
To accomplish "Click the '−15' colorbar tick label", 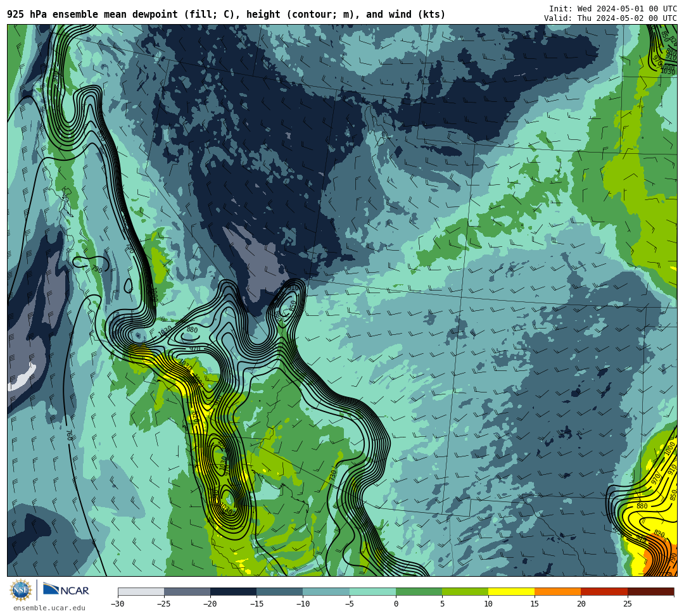I will point(256,604).
